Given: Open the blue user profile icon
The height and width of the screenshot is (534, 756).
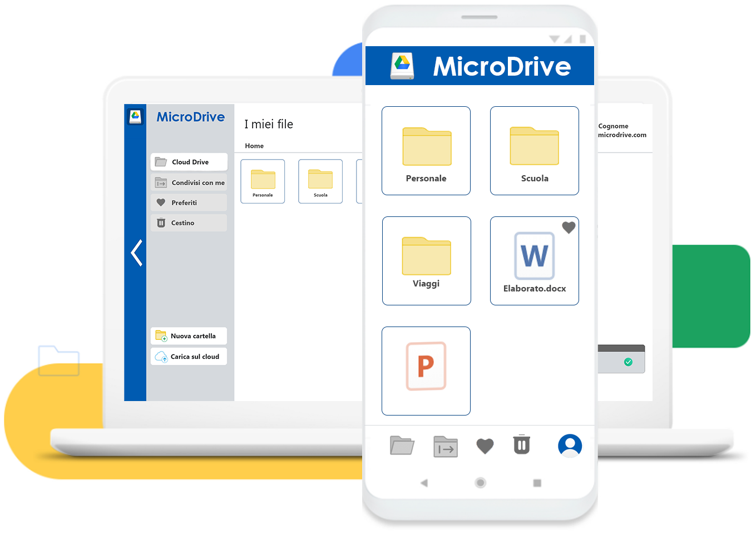Looking at the screenshot, I should click(570, 446).
